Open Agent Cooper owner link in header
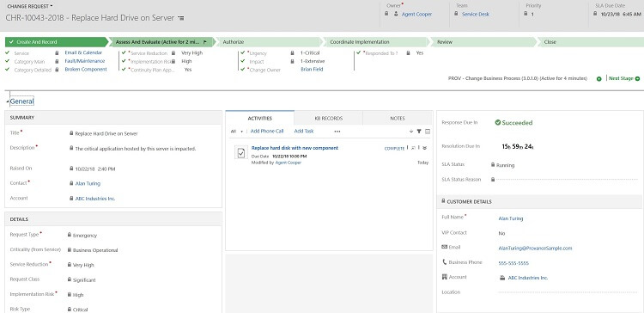Screen dimensions: 644x313 click(x=416, y=14)
